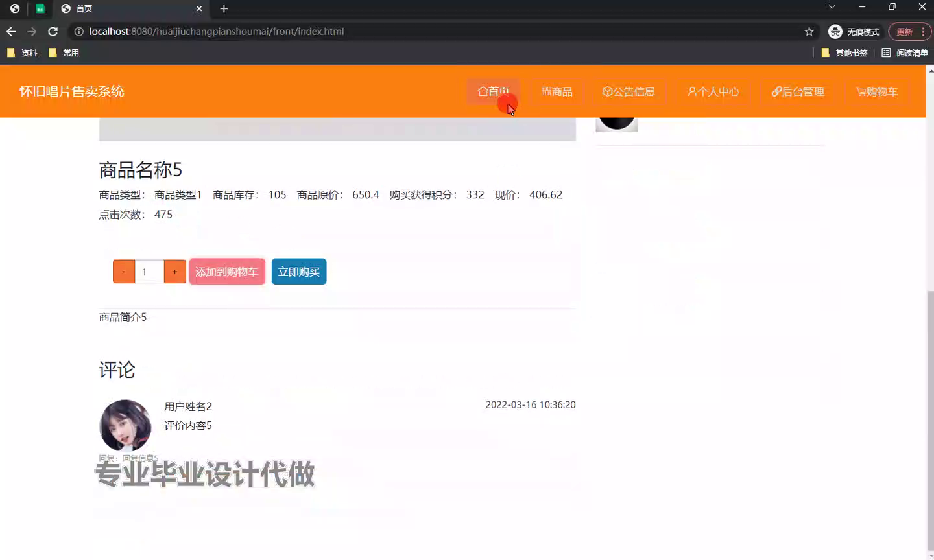Close the 首页 browser tab
Image resolution: width=934 pixels, height=560 pixels.
[x=199, y=8]
